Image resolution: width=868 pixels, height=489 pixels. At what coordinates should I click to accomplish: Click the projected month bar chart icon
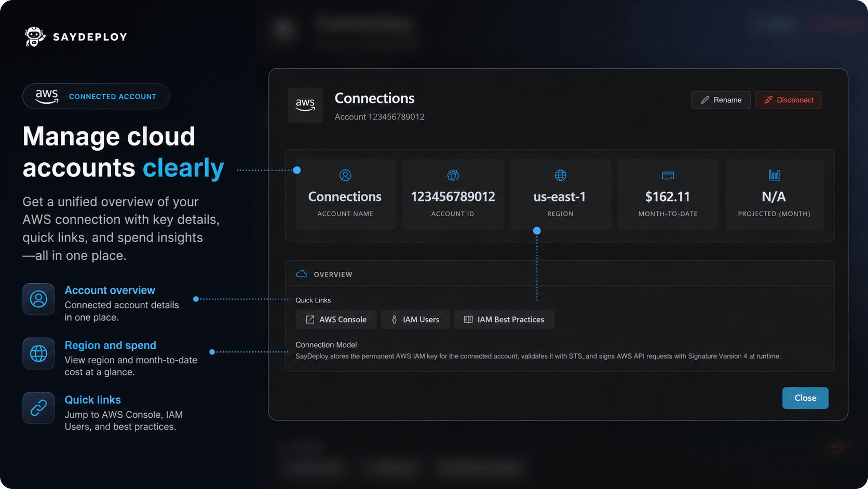[x=774, y=175]
